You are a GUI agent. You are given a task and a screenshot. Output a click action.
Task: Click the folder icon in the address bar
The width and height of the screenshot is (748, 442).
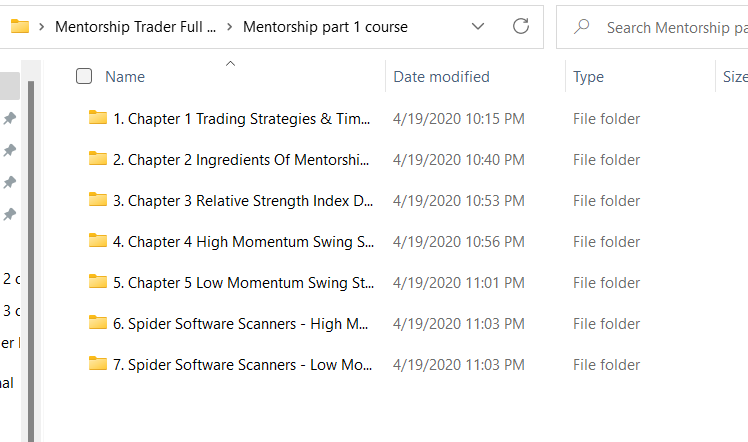pyautogui.click(x=19, y=27)
